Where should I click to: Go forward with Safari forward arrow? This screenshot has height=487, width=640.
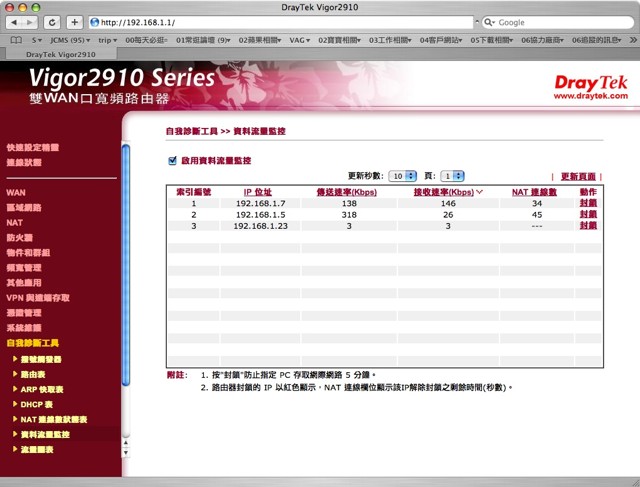pyautogui.click(x=30, y=22)
